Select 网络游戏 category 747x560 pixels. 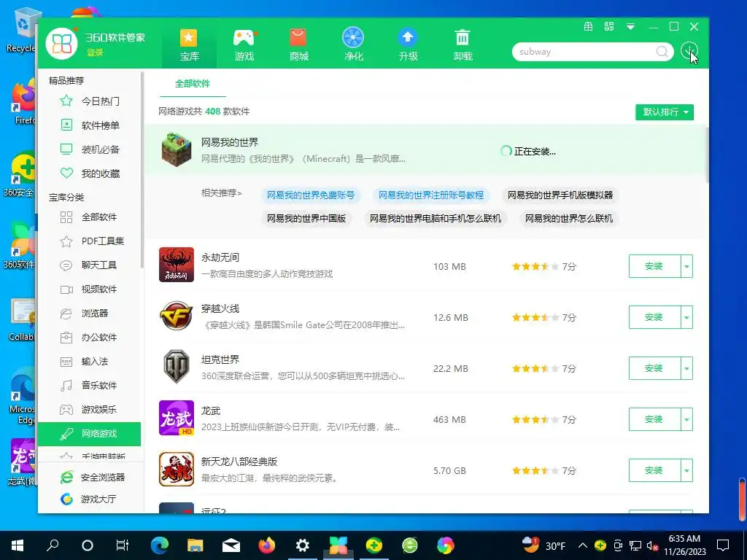point(90,434)
